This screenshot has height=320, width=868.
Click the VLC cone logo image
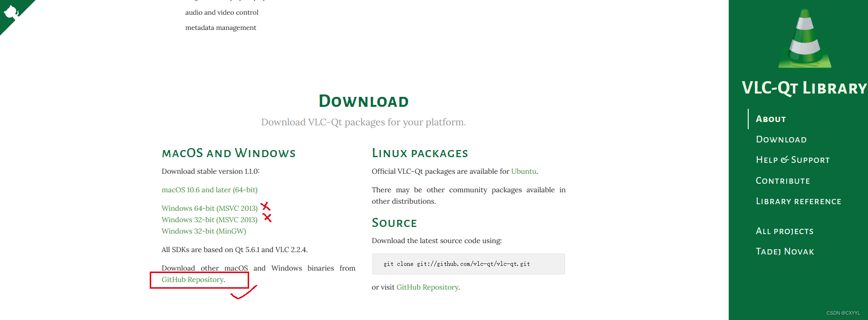point(805,38)
